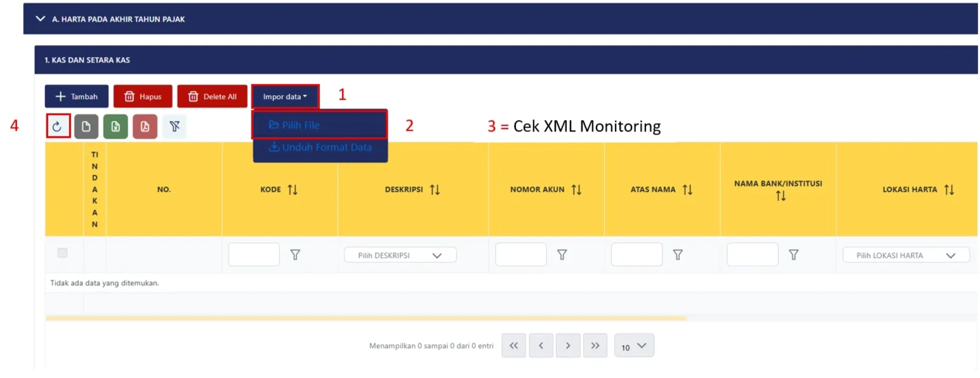Export table to Excel icon
980x378 pixels.
116,126
